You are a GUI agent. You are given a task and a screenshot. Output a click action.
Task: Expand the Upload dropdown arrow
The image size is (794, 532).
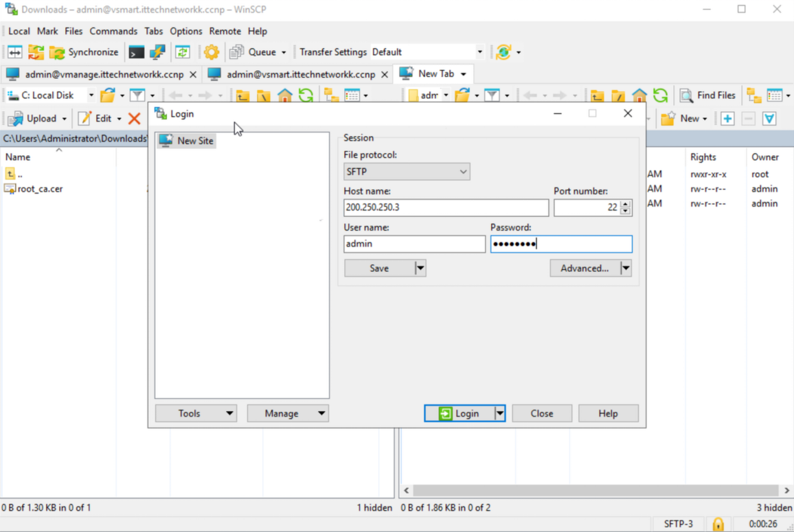tap(65, 119)
